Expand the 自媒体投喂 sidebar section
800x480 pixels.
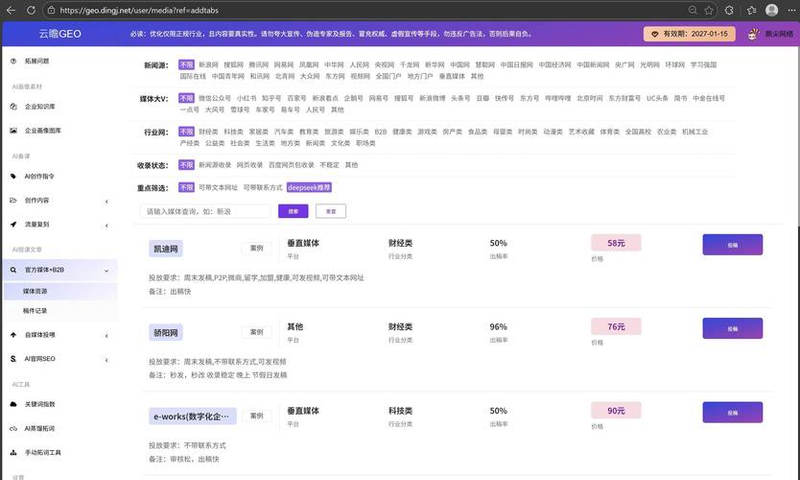(x=106, y=335)
